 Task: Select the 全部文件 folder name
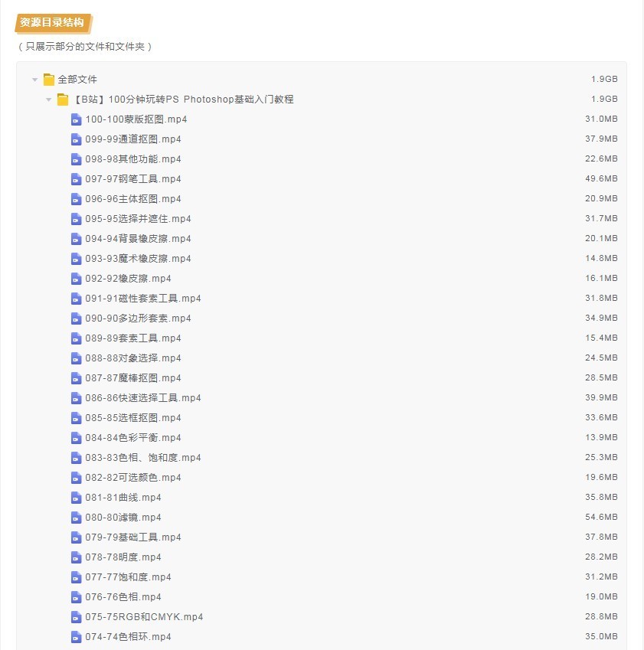77,79
